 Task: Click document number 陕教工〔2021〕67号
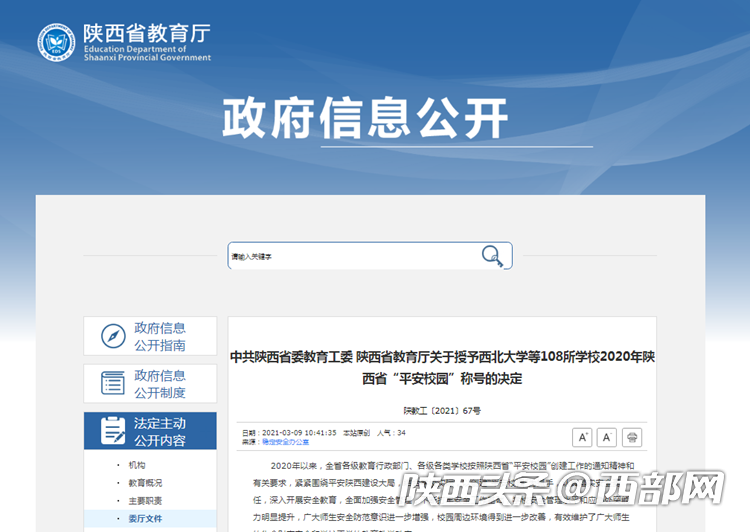pyautogui.click(x=442, y=410)
